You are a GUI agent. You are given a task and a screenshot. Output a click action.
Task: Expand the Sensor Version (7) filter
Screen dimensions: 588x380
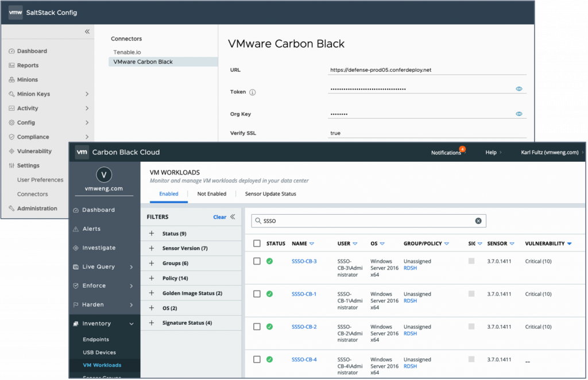coord(152,248)
